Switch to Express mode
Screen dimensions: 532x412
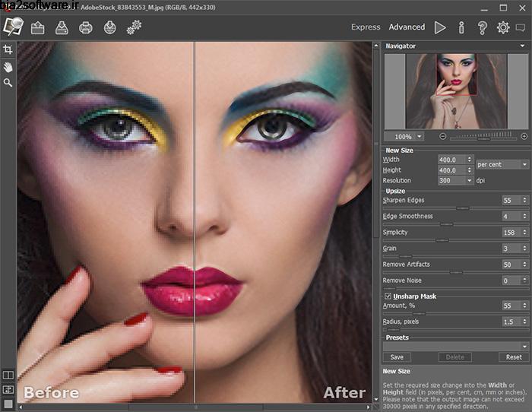pyautogui.click(x=366, y=27)
